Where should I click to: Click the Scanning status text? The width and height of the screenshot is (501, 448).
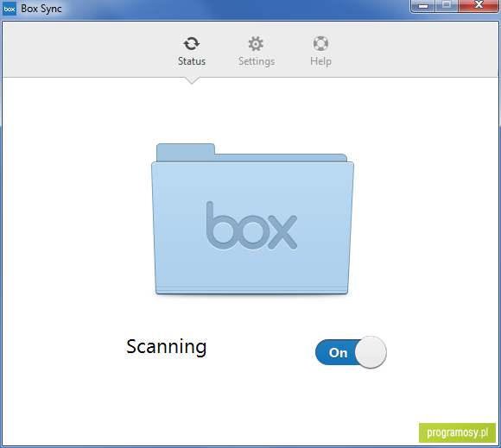point(167,347)
